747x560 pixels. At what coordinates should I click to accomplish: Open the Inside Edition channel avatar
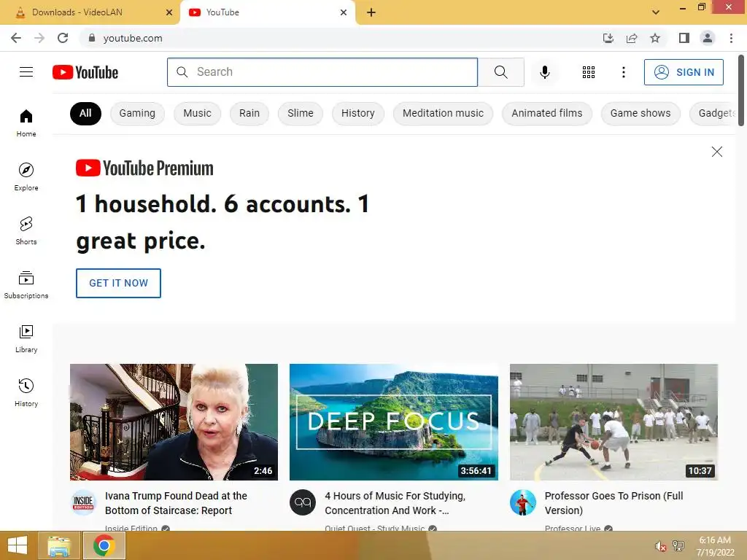pos(83,502)
